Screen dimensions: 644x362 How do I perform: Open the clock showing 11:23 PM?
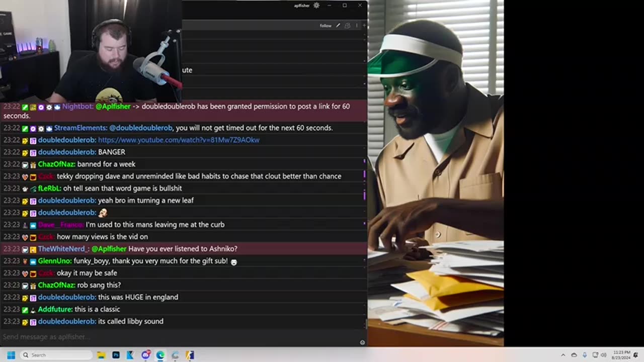pos(621,355)
